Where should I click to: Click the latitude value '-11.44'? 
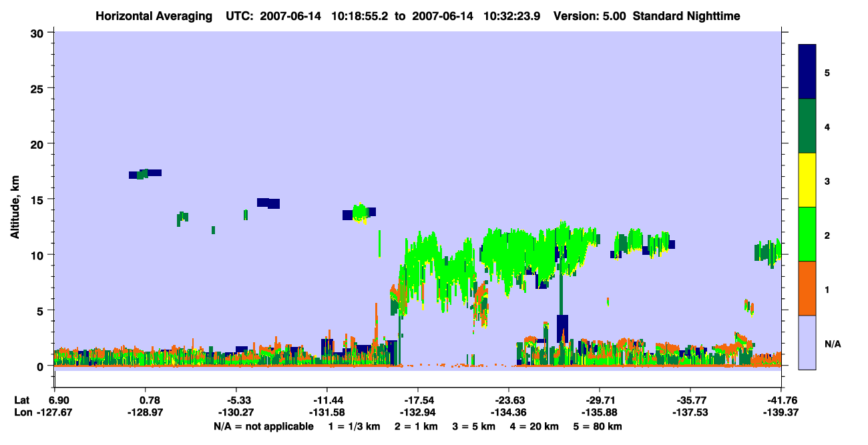coord(327,400)
